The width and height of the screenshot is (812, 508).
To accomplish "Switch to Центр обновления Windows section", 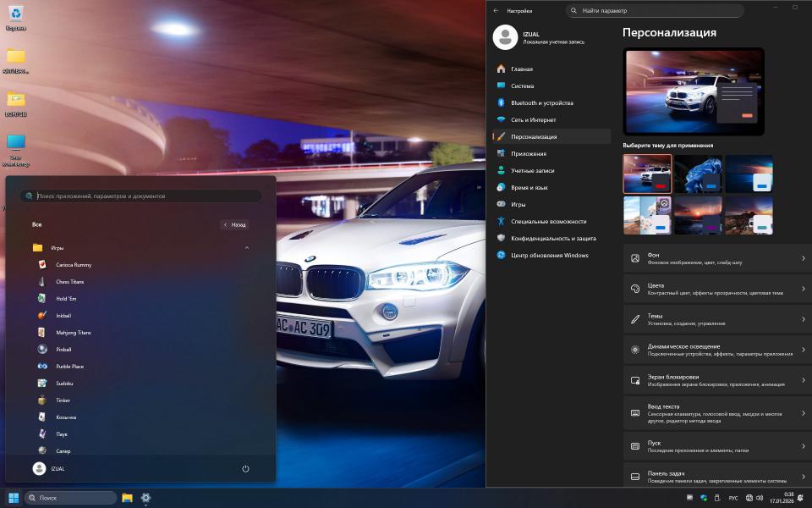I will pyautogui.click(x=549, y=255).
